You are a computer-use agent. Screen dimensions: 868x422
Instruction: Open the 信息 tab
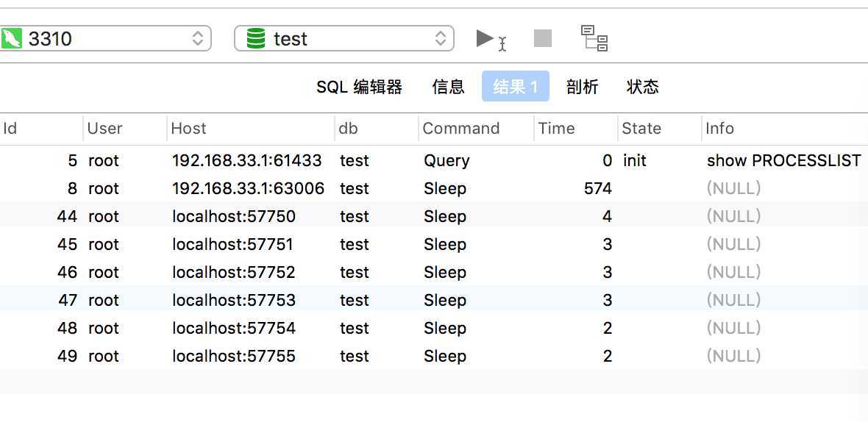449,87
